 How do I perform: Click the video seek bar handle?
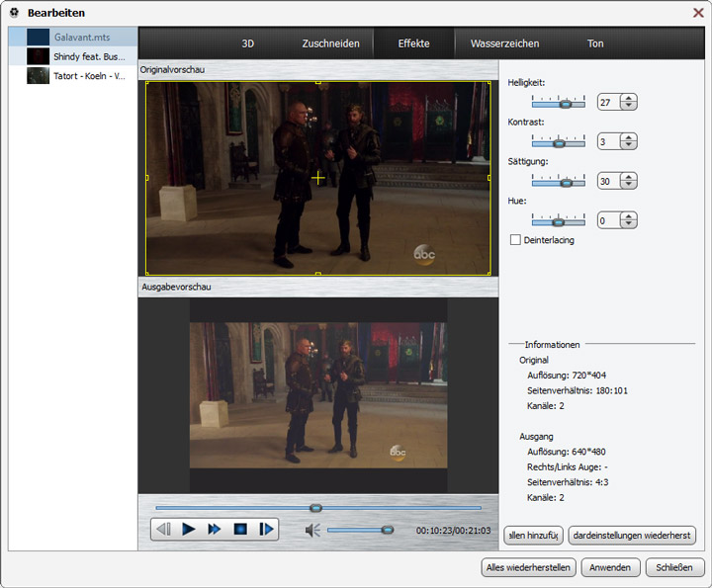coord(316,508)
